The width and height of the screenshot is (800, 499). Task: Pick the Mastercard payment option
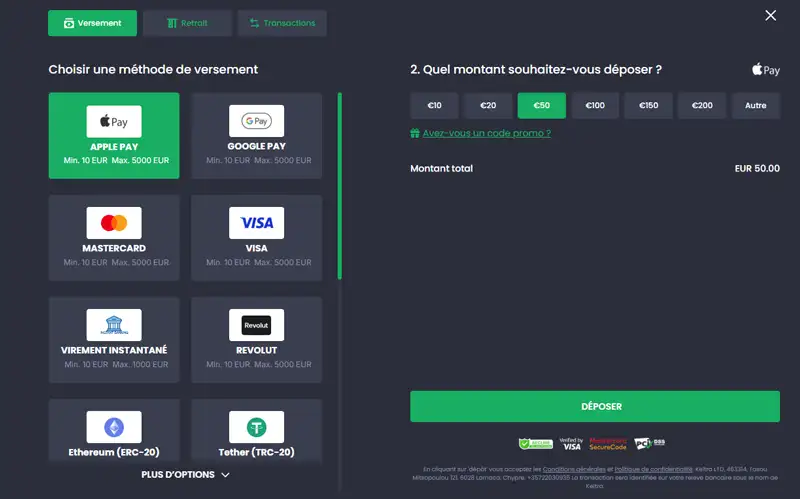[x=114, y=238]
